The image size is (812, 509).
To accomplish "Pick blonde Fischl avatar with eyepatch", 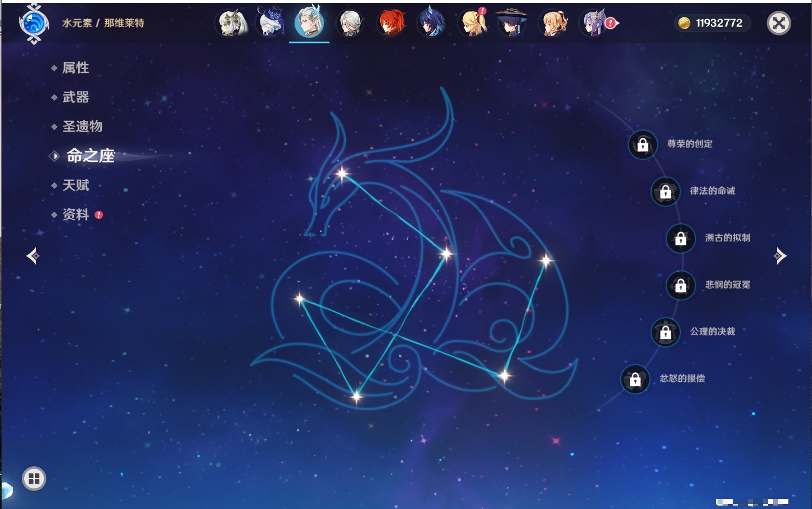I will [471, 24].
